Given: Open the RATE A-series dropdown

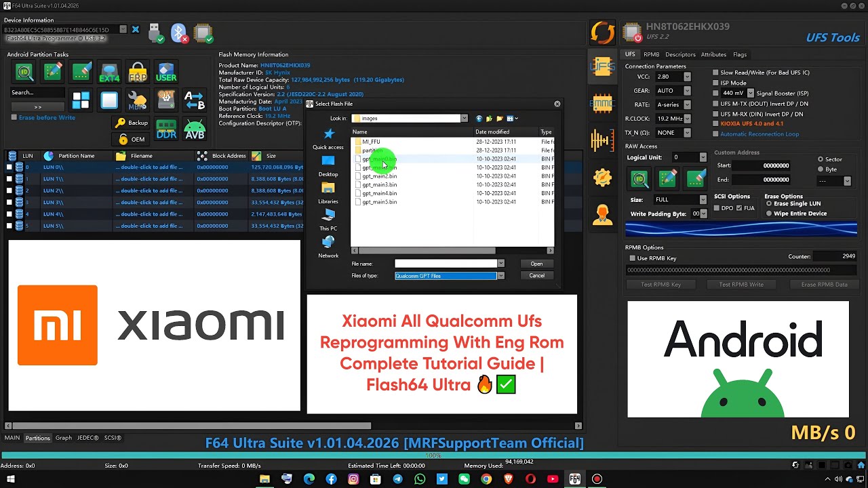Looking at the screenshot, I should (x=687, y=105).
